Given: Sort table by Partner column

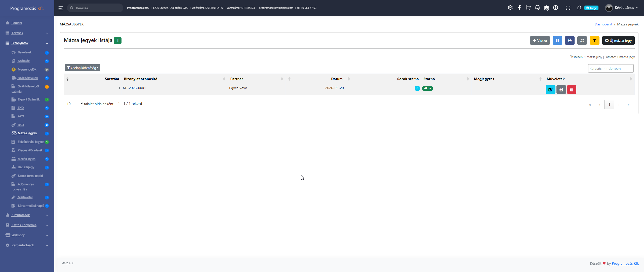Looking at the screenshot, I should (236, 79).
